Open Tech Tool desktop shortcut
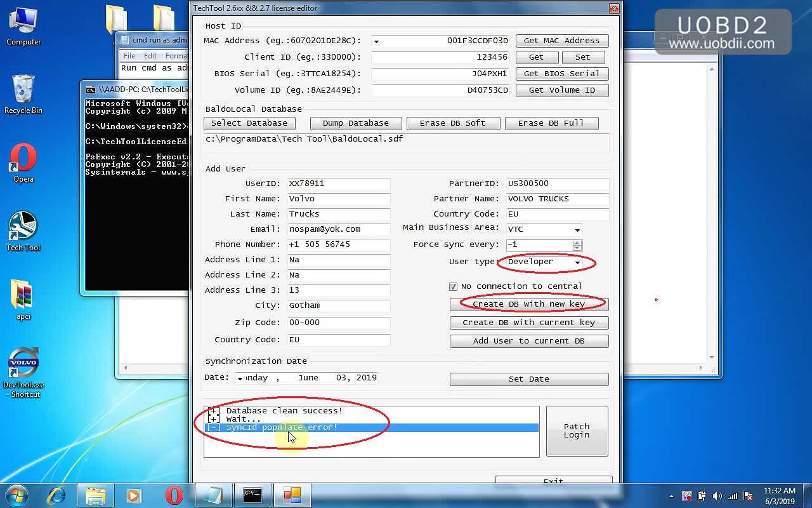 [23, 232]
